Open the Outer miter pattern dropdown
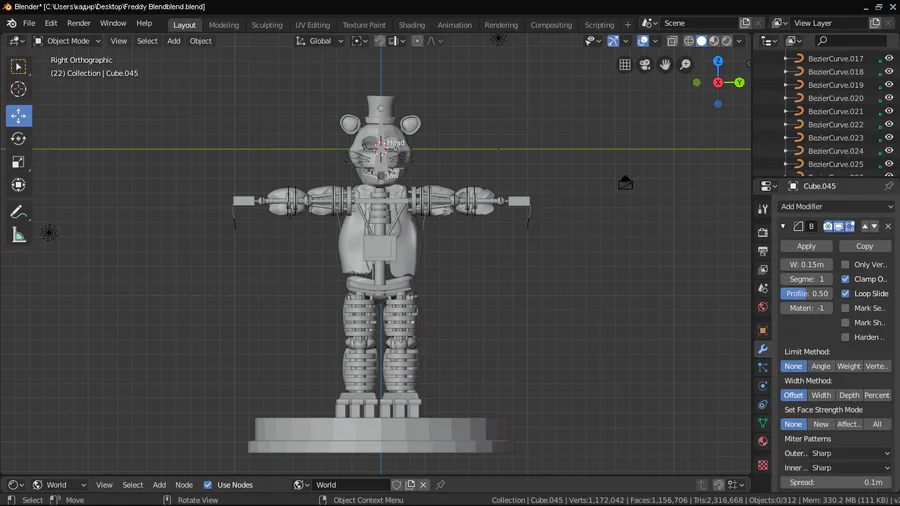The height and width of the screenshot is (506, 900). [x=851, y=453]
